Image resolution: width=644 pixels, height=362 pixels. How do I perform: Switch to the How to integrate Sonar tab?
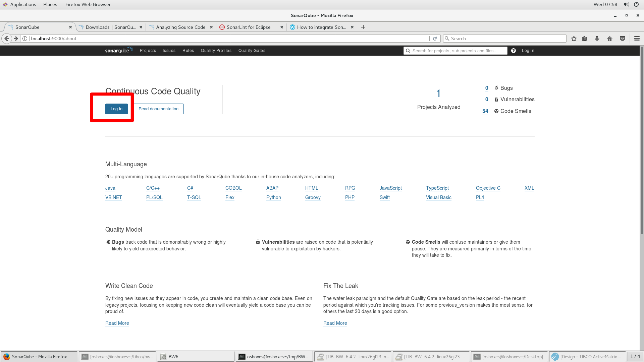(322, 27)
